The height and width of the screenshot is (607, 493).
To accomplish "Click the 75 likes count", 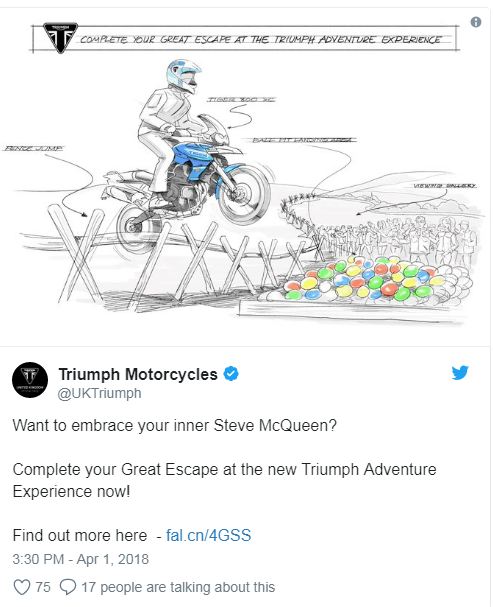I will pyautogui.click(x=43, y=587).
